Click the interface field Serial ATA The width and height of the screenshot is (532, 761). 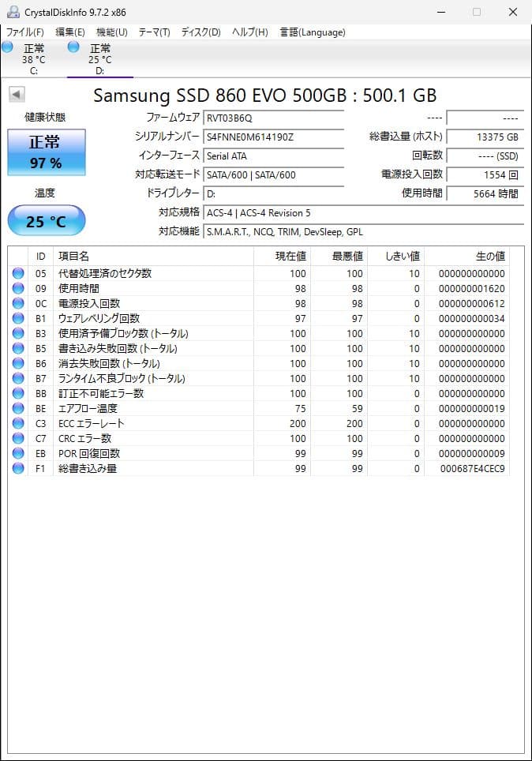coord(273,156)
